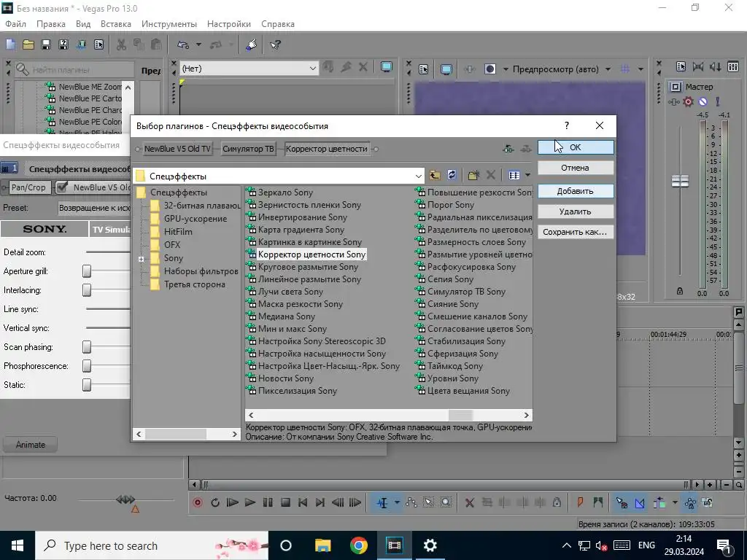The width and height of the screenshot is (747, 560).
Task: Select the Envelope edit tool
Action: click(x=411, y=502)
